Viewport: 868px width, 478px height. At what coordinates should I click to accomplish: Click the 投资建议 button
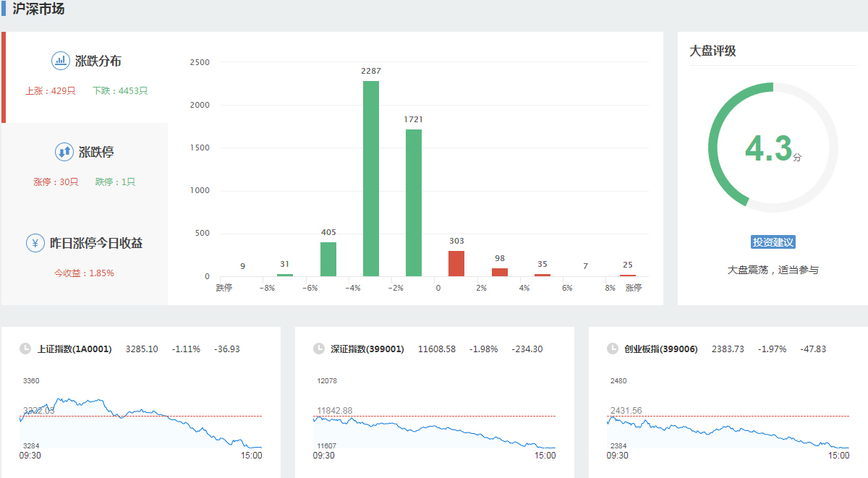coord(773,242)
